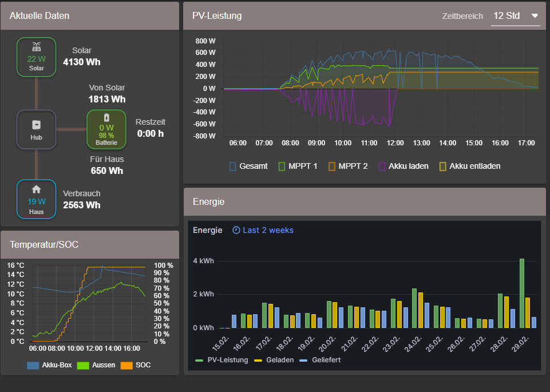Image resolution: width=550 pixels, height=392 pixels.
Task: Toggle MPPT 2 series visibility
Action: [x=347, y=166]
